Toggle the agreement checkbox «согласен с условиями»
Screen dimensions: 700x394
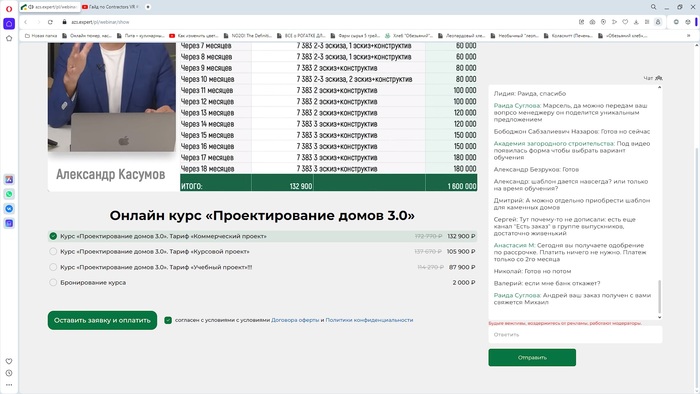(168, 320)
